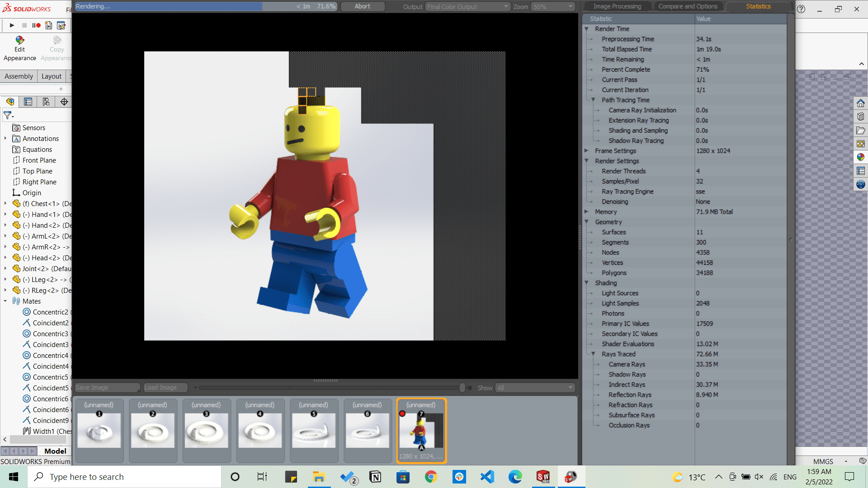Screen dimensions: 868x488
Task: Expand the Hand<1> component
Action: pos(5,215)
